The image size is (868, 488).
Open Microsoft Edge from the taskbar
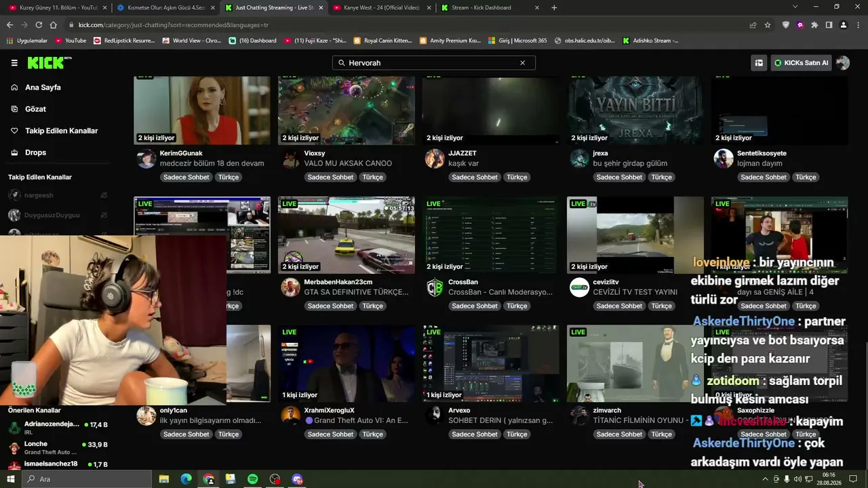(x=186, y=479)
